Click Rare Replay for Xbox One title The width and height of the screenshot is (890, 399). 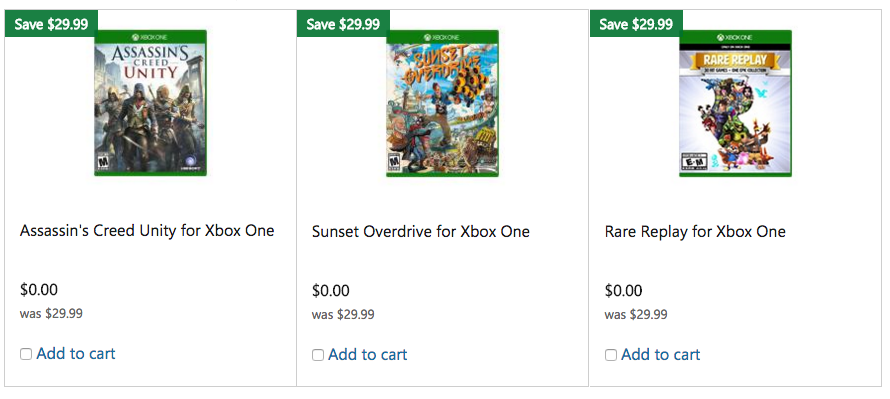pyautogui.click(x=695, y=232)
